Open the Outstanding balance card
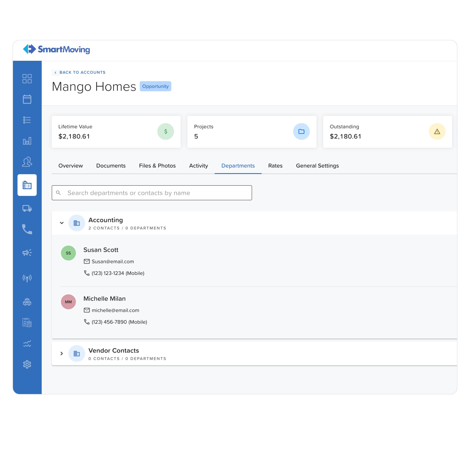Image resolution: width=470 pixels, height=476 pixels. coord(387,132)
